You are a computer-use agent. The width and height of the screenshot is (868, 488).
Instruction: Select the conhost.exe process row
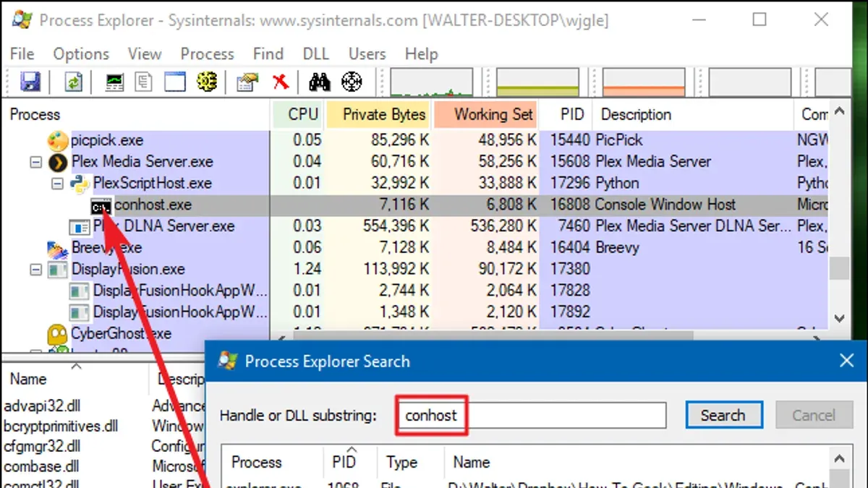pos(415,205)
